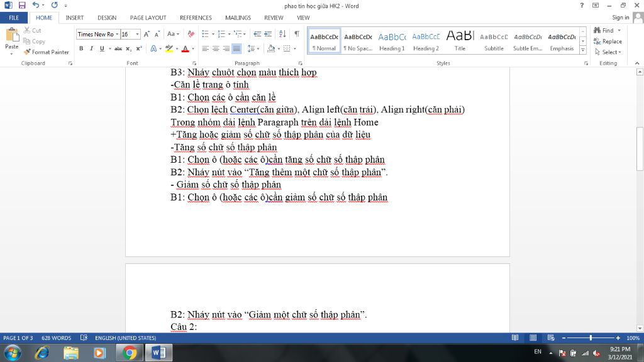Click the Replace button
Screen dimensions: 644x362
608,41
